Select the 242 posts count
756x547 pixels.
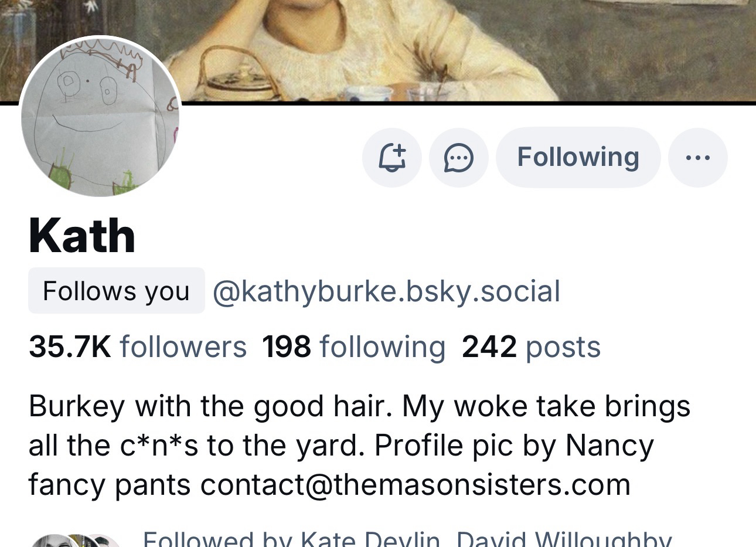click(x=532, y=346)
